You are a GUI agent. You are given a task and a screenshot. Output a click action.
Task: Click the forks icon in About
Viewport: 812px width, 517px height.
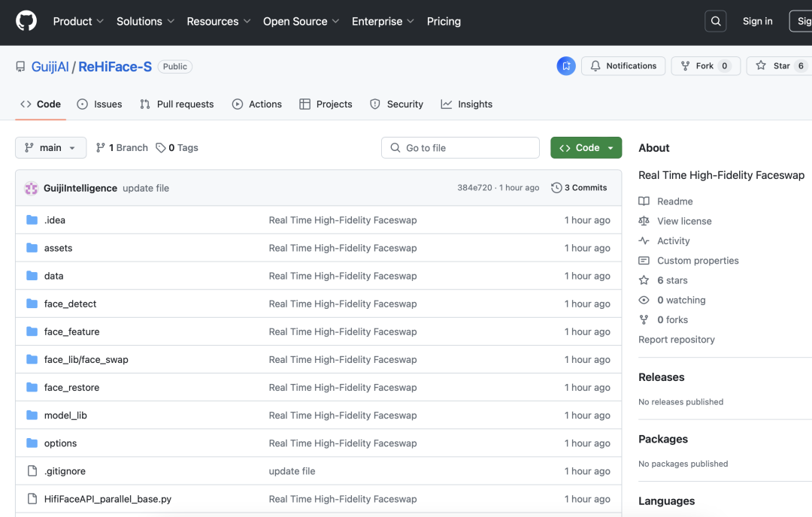coord(644,320)
